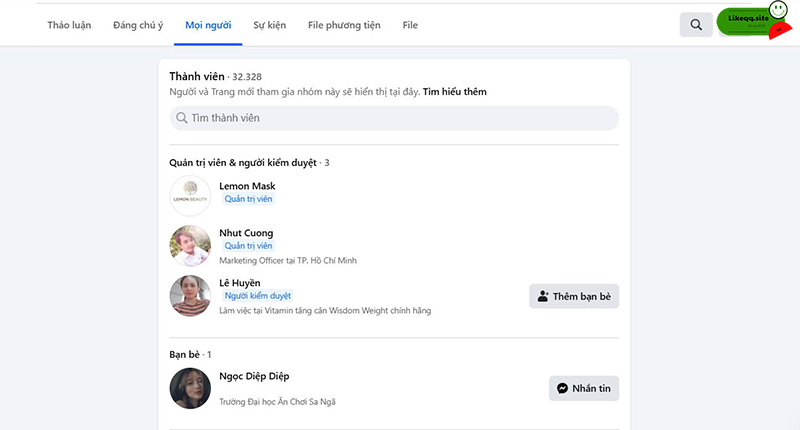The image size is (800, 430).
Task: Open Nhut Cuong profile name
Action: pyautogui.click(x=246, y=233)
